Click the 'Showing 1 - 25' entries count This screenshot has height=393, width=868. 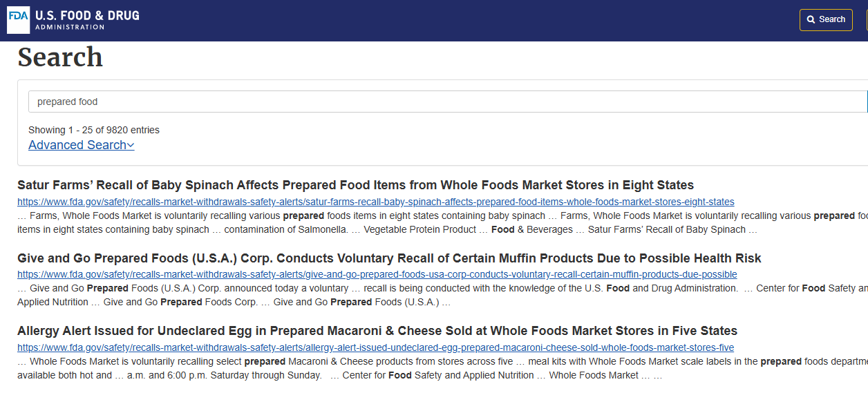(x=93, y=130)
